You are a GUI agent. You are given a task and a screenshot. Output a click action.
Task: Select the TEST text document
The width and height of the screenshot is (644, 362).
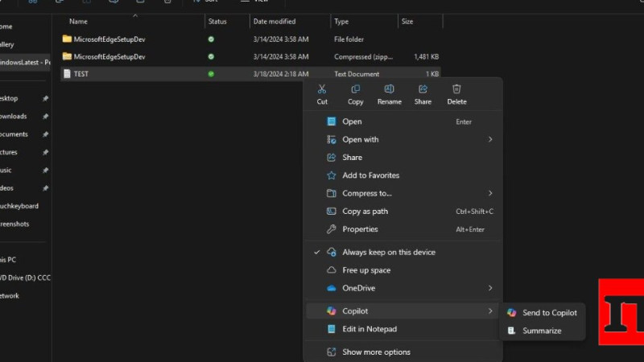pos(250,74)
